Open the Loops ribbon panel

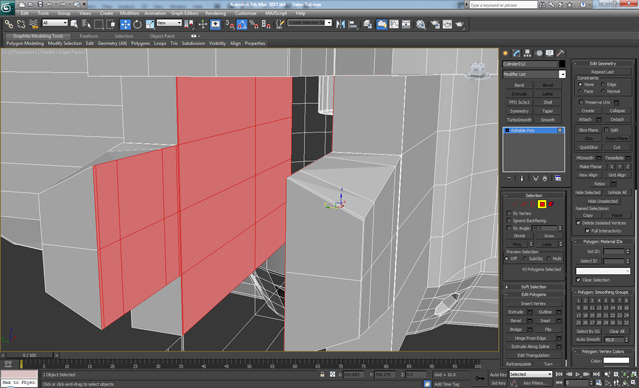[x=160, y=43]
